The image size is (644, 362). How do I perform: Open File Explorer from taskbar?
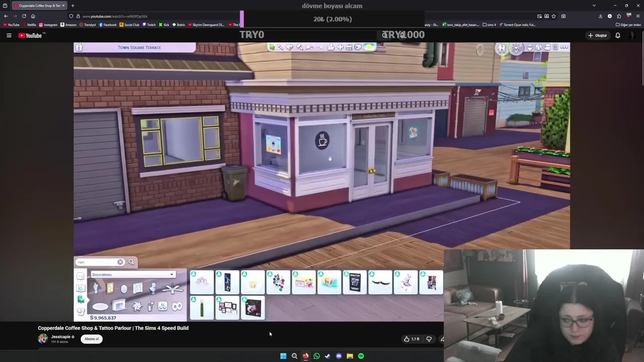[x=350, y=356]
